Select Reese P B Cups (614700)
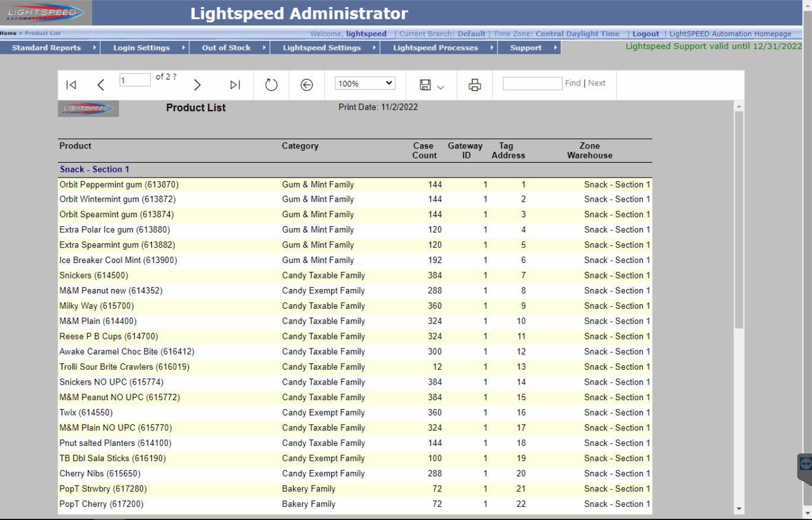812x520 pixels. click(109, 337)
